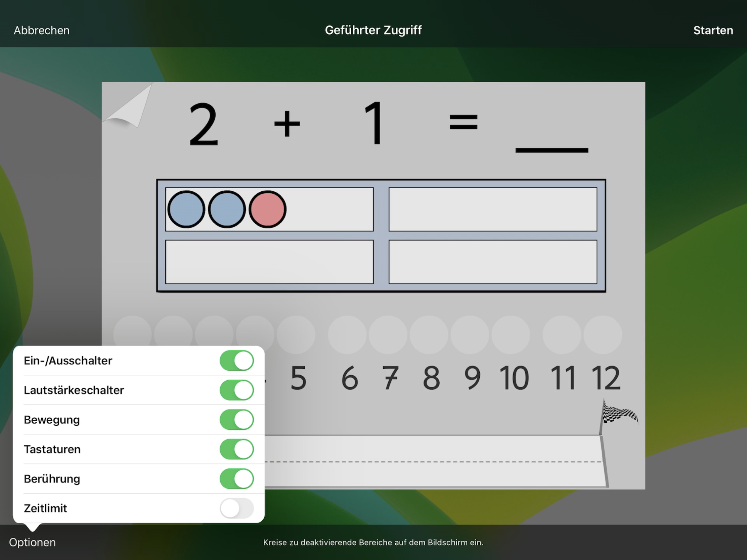The width and height of the screenshot is (747, 560).
Task: Tap number 10 on the number line
Action: coord(514,378)
